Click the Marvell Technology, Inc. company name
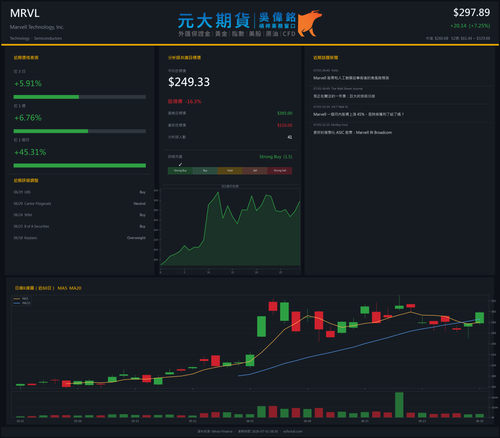This screenshot has height=438, width=500. pyautogui.click(x=37, y=27)
